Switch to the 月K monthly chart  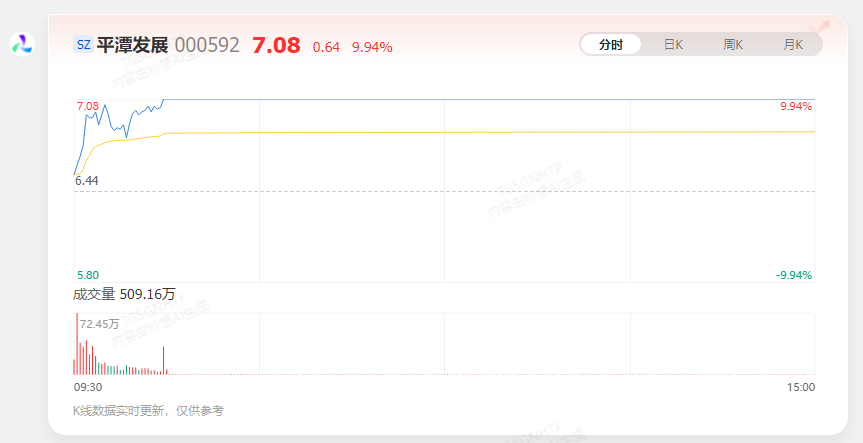(x=793, y=45)
